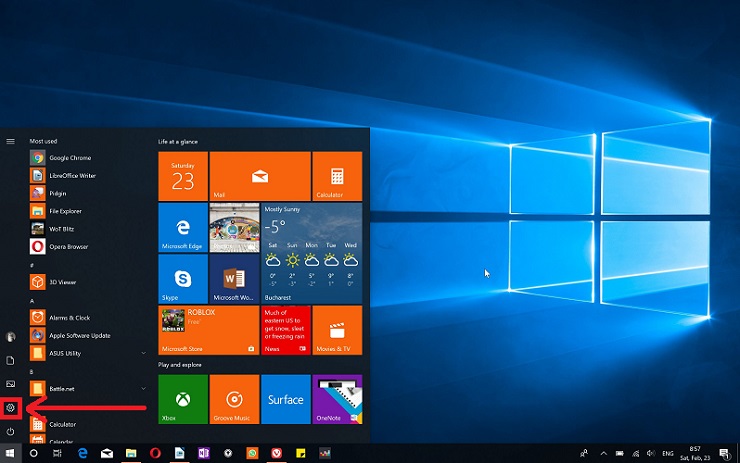740x463 pixels.
Task: Click the battery icon in system tray
Action: pyautogui.click(x=620, y=453)
